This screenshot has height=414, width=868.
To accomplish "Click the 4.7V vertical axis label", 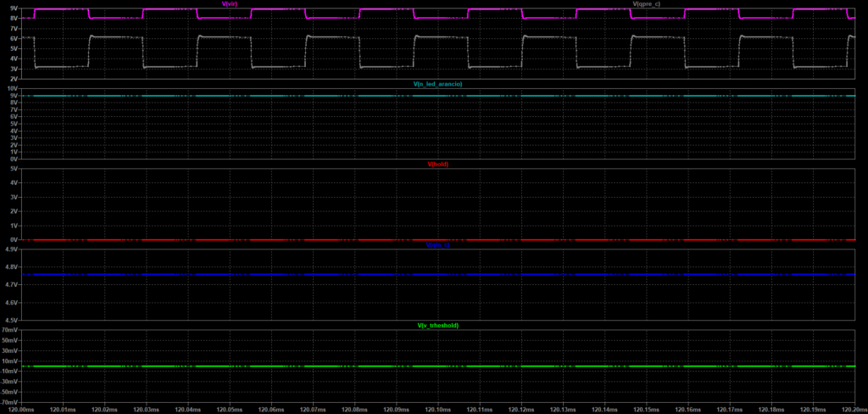I will (12, 285).
